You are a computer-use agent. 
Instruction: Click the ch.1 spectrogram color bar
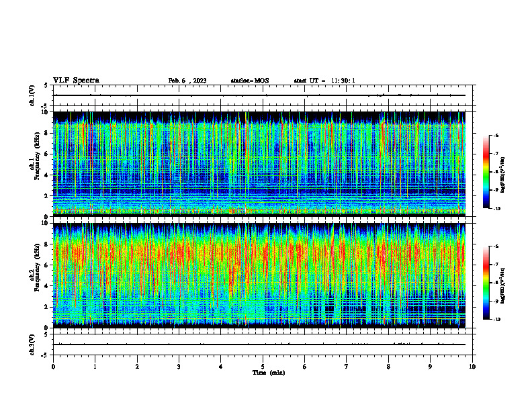point(486,172)
